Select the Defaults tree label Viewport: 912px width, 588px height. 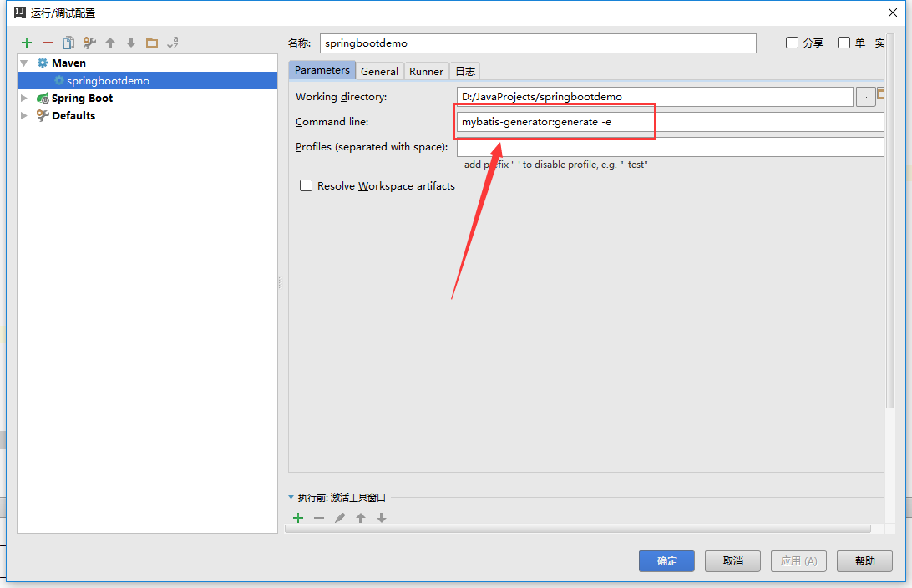pos(73,116)
